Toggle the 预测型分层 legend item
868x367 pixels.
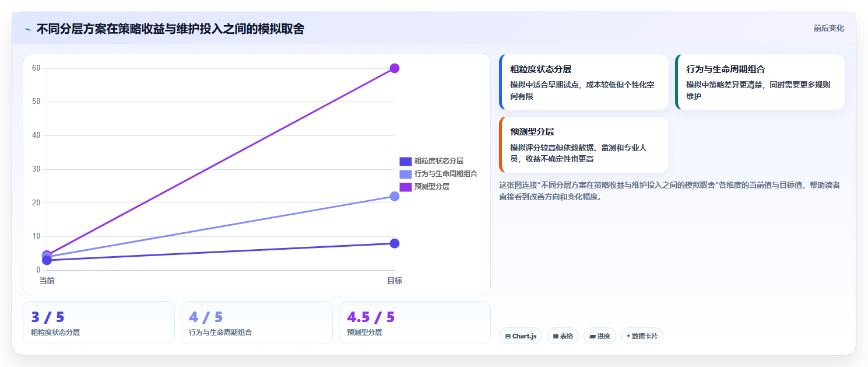pos(424,187)
